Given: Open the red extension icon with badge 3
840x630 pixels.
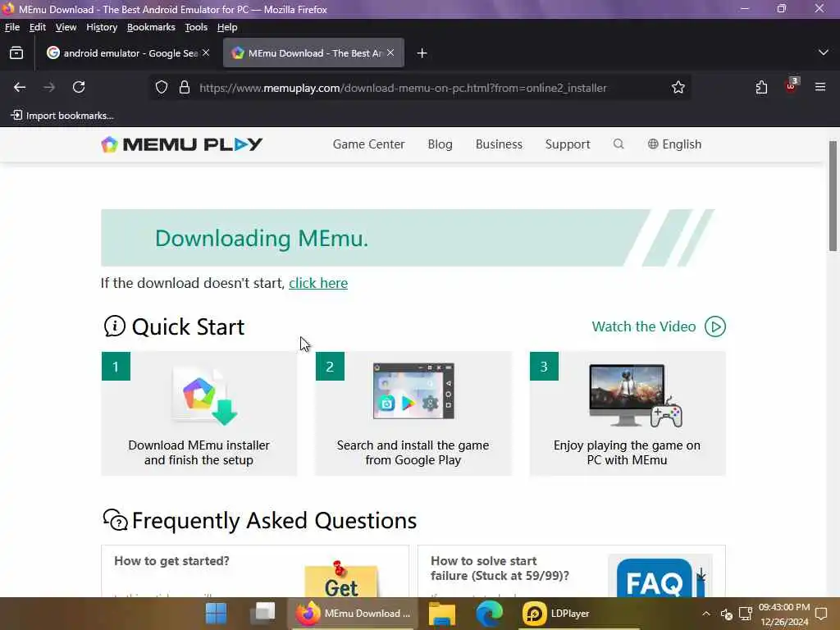Looking at the screenshot, I should click(x=792, y=85).
